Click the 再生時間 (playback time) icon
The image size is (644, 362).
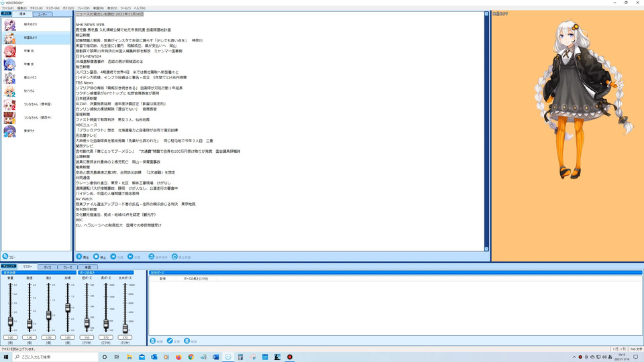tap(174, 257)
